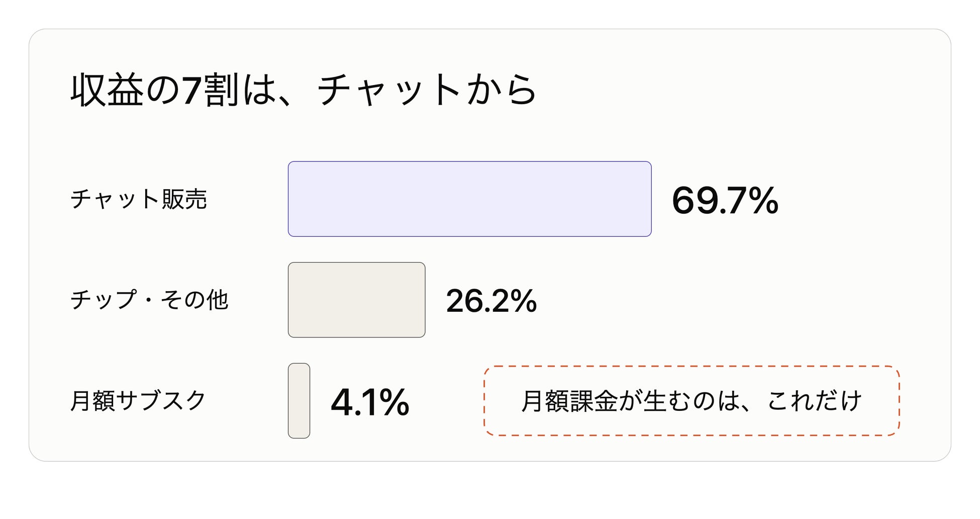The width and height of the screenshot is (980, 519).
Task: Click the 販売 characters in the first label
Action: (184, 199)
